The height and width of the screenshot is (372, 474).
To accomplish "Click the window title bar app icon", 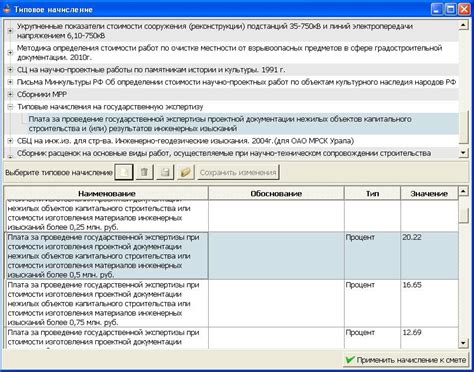I will [x=7, y=9].
